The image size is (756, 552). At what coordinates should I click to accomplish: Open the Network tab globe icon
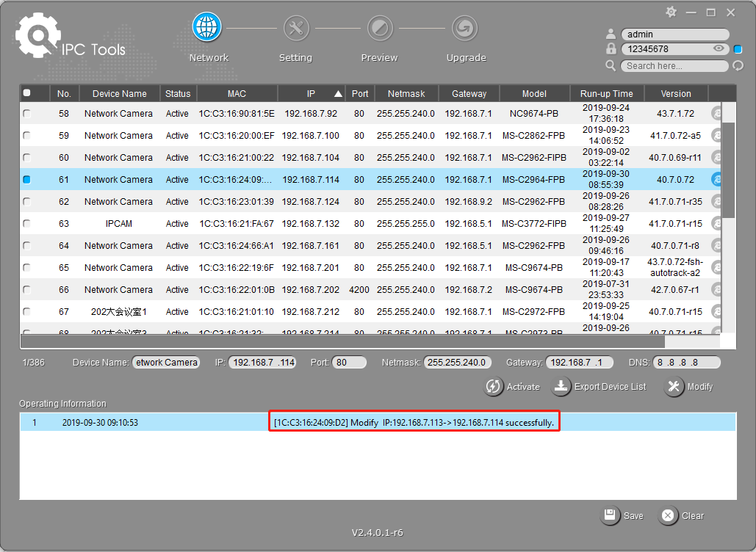point(207,28)
